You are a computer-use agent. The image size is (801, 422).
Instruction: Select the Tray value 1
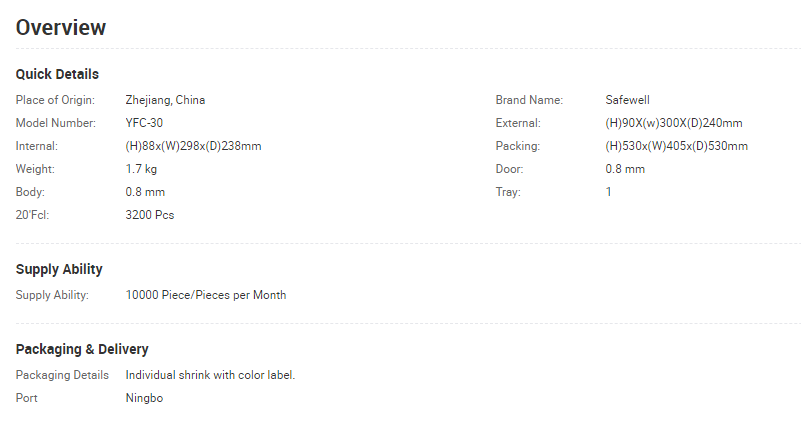[x=608, y=192]
